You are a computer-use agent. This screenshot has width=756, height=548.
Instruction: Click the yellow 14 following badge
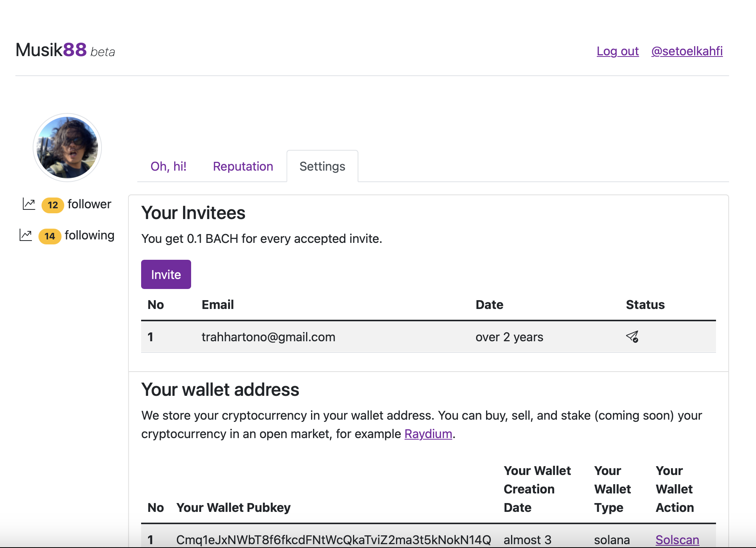(x=50, y=236)
